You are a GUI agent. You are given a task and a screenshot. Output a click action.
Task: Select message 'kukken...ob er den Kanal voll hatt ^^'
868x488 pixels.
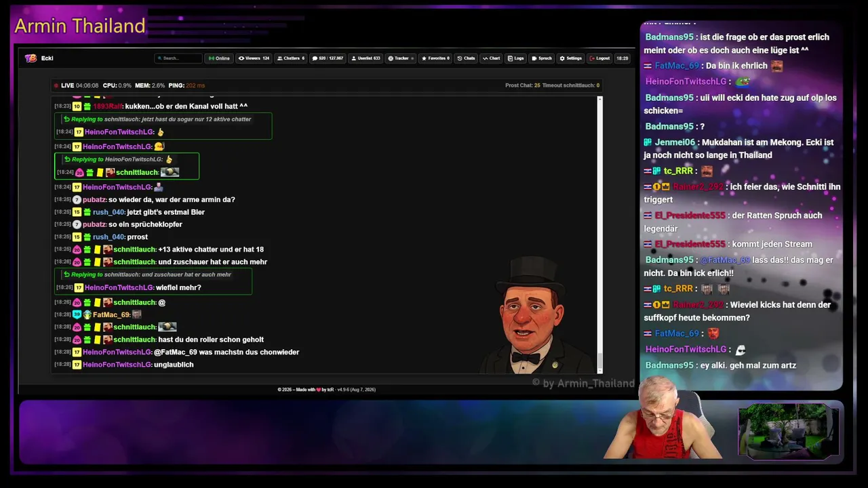[186, 106]
